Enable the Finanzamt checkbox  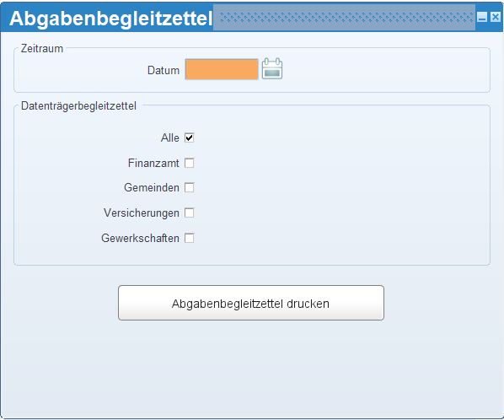[x=190, y=163]
